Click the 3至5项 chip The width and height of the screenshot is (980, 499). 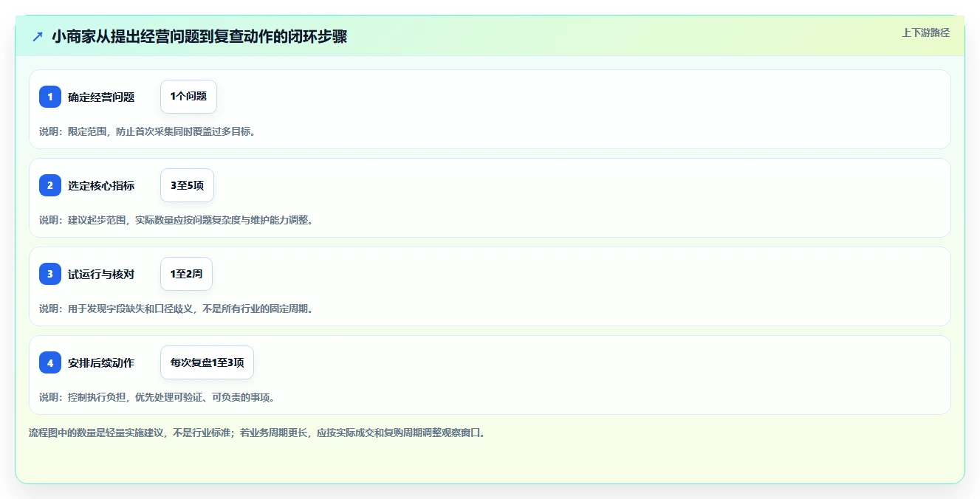[x=187, y=185]
